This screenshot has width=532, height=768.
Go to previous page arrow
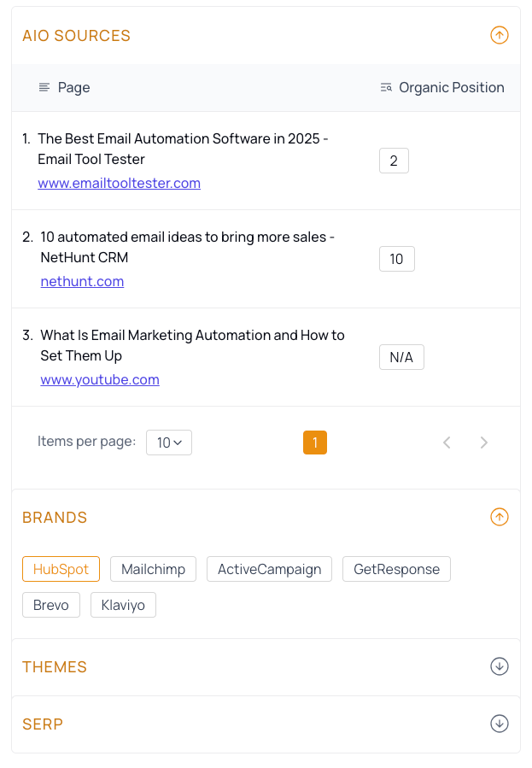pyautogui.click(x=447, y=443)
